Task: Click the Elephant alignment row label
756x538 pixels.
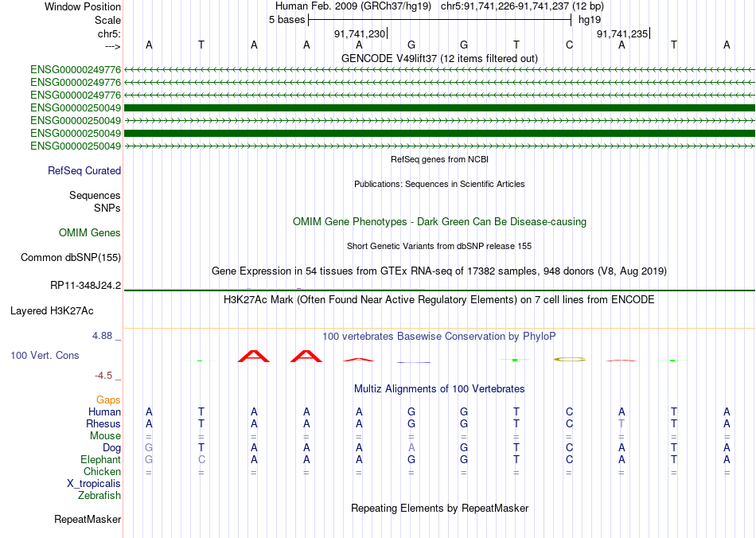Action: [101, 459]
